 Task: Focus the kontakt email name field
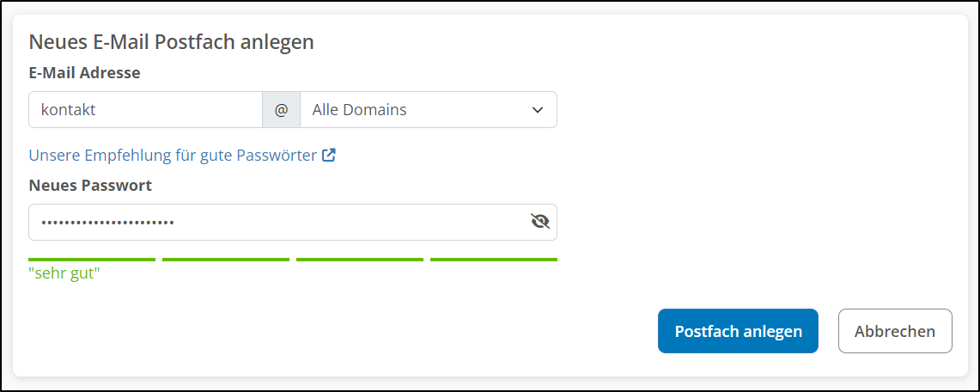coord(145,110)
